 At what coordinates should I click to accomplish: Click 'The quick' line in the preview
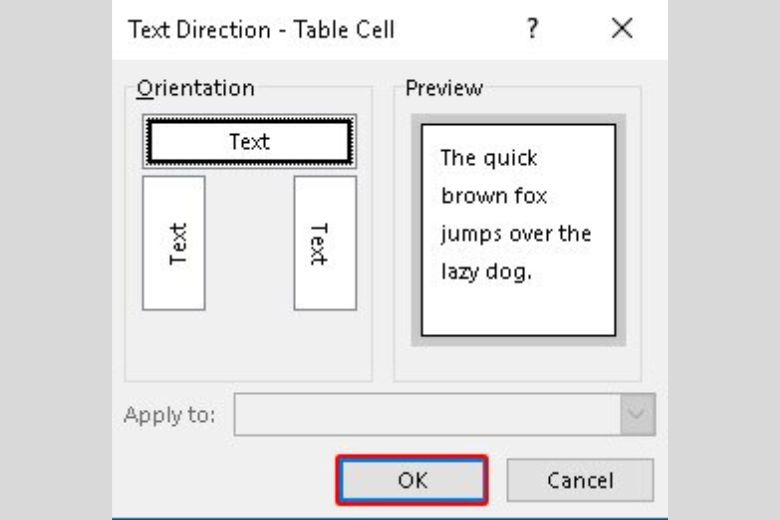(488, 158)
